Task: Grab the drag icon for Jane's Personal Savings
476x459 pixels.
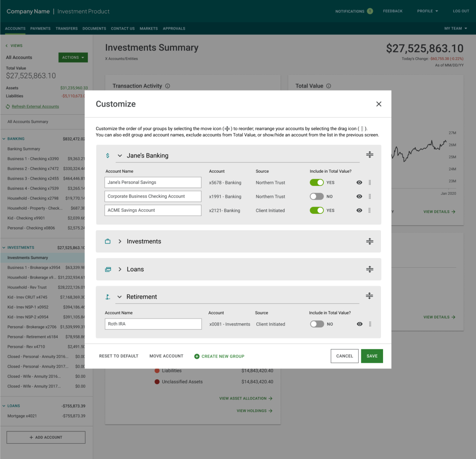Action: coord(370,183)
